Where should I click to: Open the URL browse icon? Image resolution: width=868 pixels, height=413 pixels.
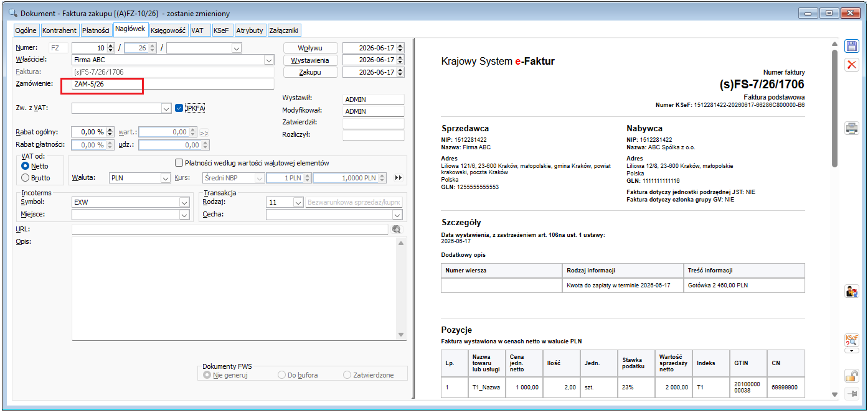397,230
